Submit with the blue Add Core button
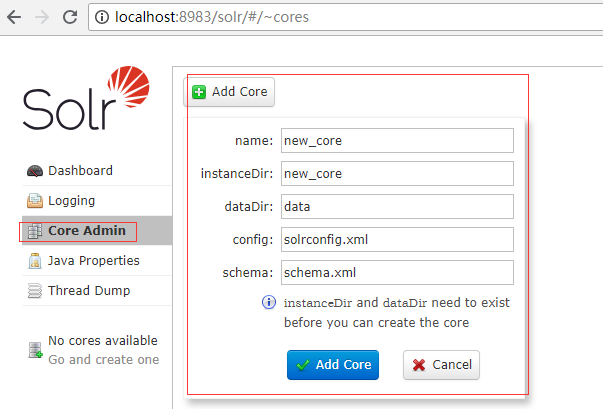The width and height of the screenshot is (603, 409). coord(333,365)
